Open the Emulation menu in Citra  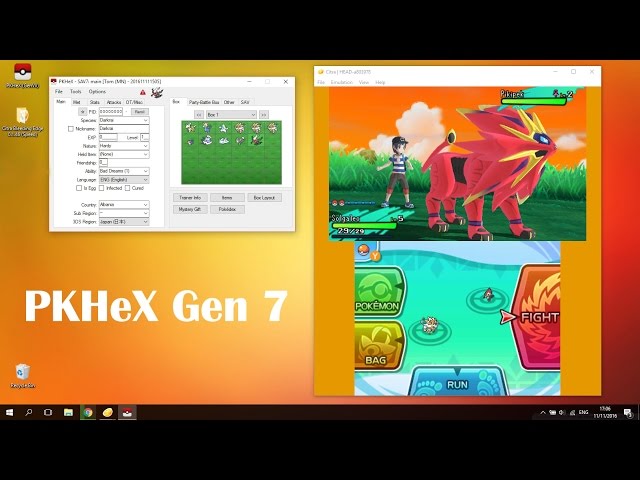[x=342, y=82]
